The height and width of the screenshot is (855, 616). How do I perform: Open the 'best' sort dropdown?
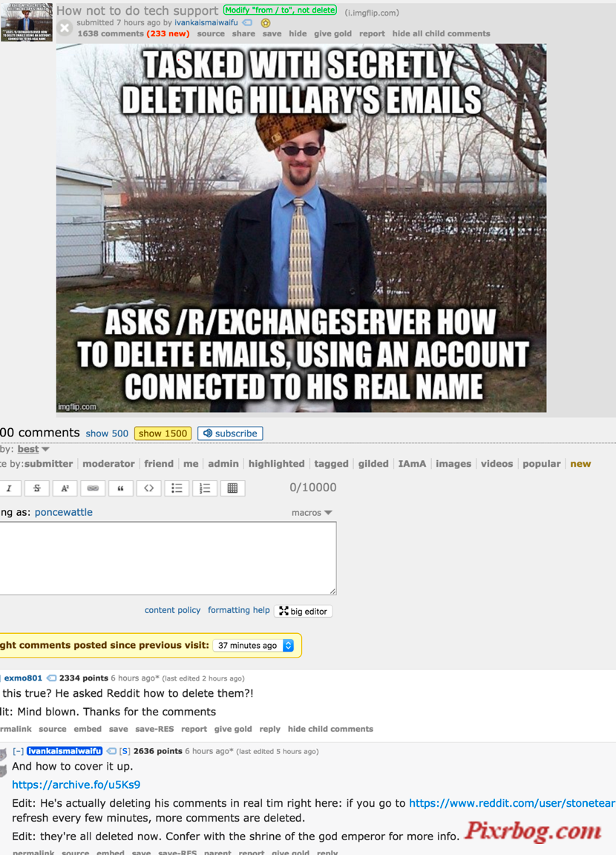click(x=33, y=449)
